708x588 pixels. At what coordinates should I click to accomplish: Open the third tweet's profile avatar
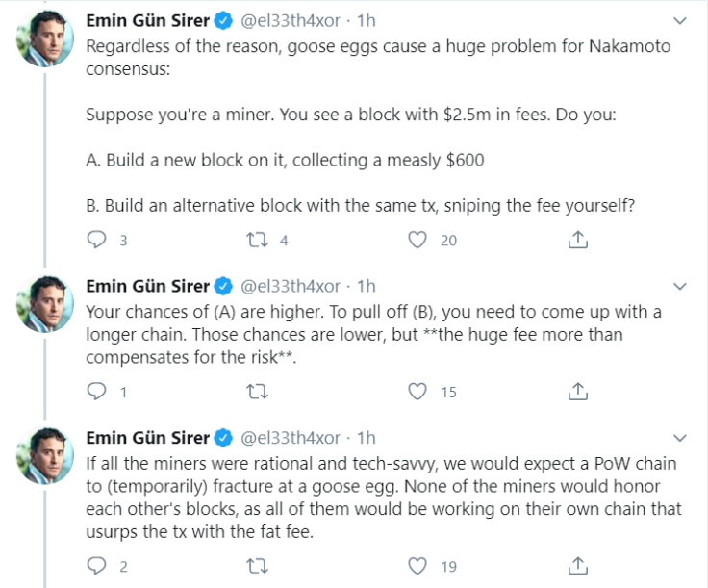[44, 456]
